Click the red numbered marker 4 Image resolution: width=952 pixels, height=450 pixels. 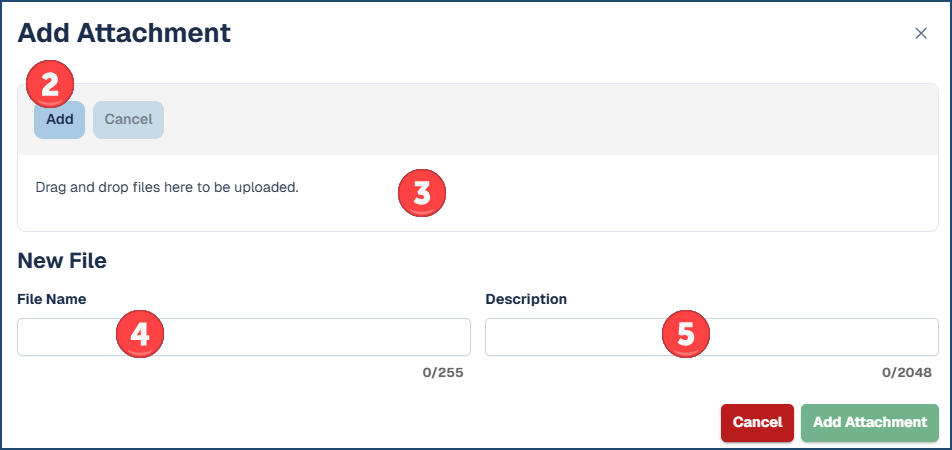click(140, 334)
